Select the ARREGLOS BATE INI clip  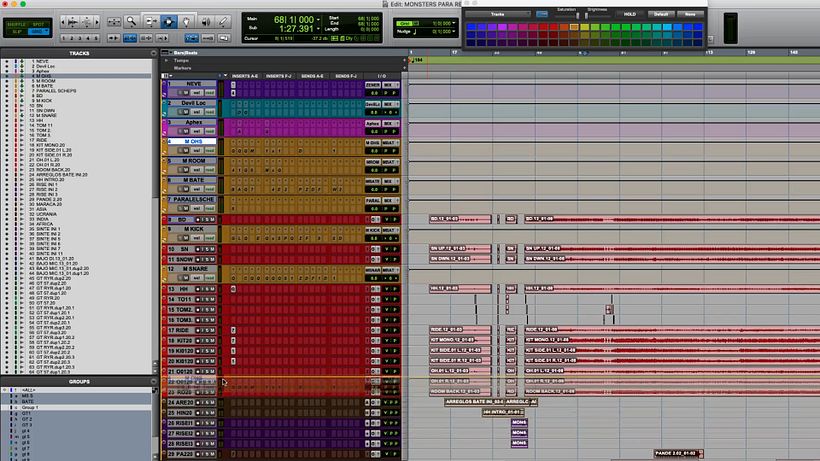coord(474,402)
